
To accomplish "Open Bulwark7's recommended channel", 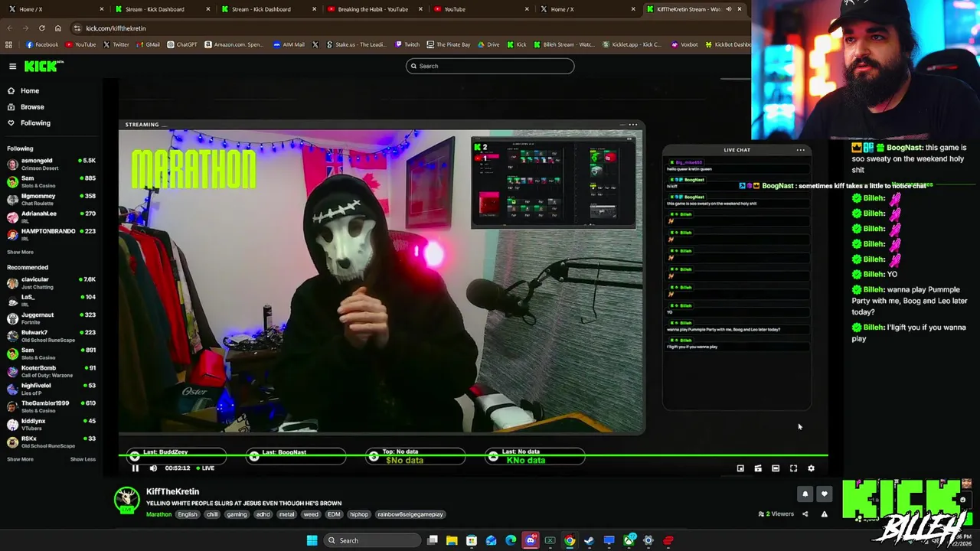I will point(51,336).
